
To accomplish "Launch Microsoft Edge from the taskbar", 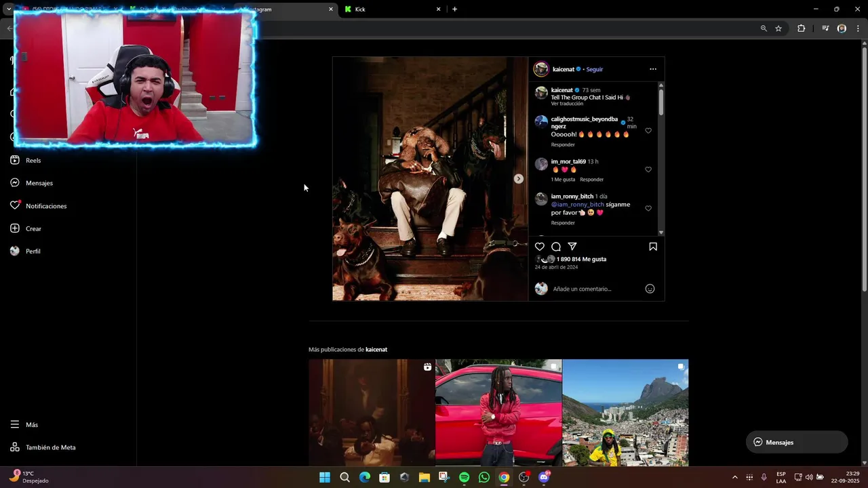I will tap(364, 477).
